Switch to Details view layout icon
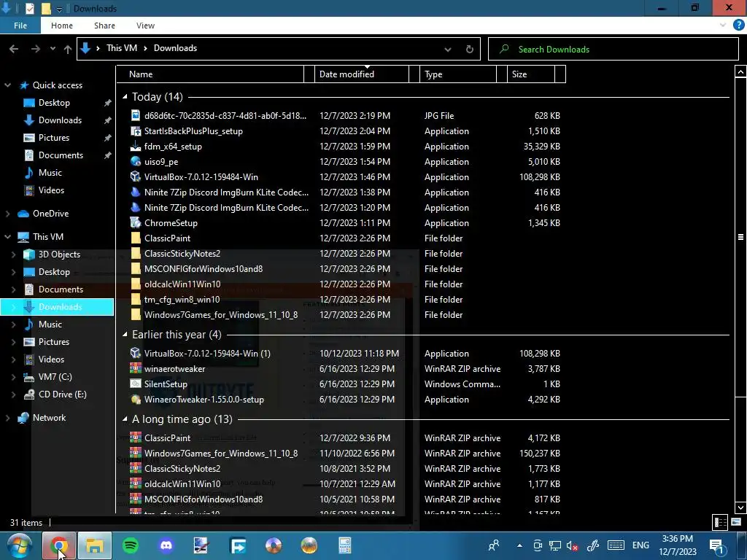The height and width of the screenshot is (560, 747). point(720,522)
